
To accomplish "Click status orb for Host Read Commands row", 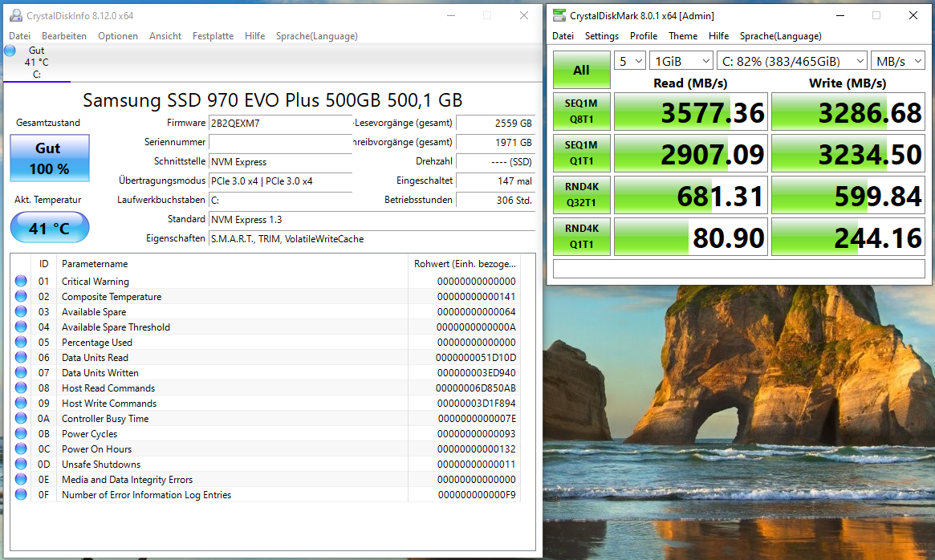I will click(x=21, y=388).
